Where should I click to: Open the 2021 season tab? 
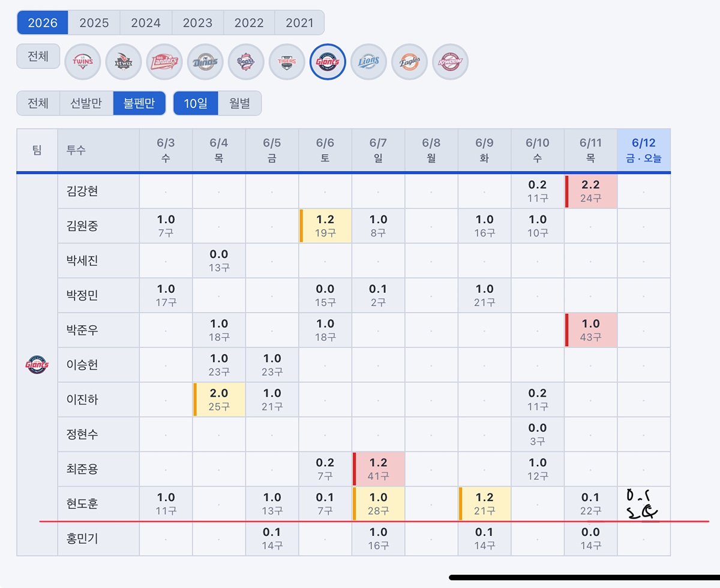pos(299,23)
